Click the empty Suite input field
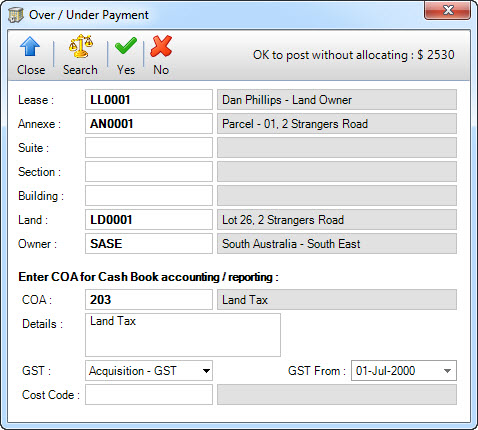The width and height of the screenshot is (478, 430). [x=149, y=148]
